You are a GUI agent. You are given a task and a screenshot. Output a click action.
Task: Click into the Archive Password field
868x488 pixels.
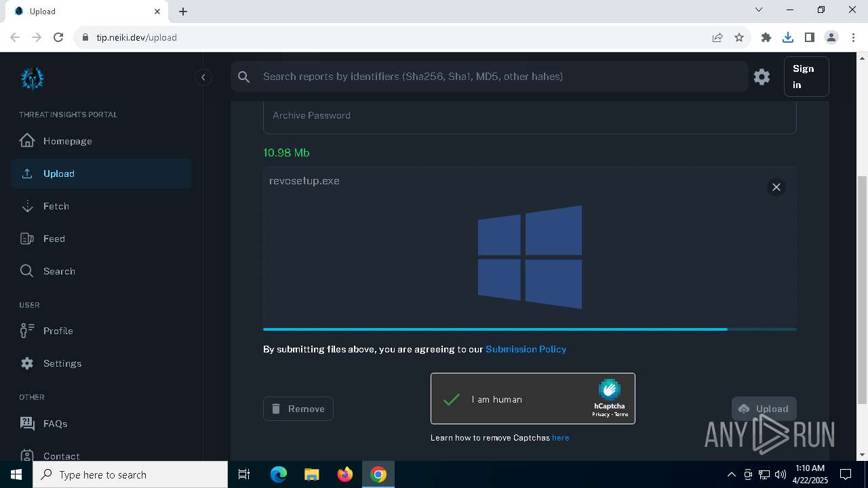[x=530, y=116]
